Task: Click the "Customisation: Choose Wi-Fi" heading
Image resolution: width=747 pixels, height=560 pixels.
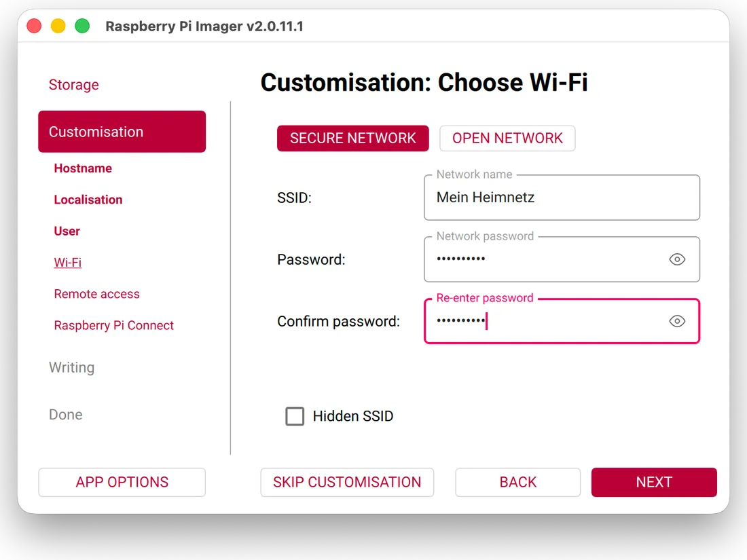Action: pyautogui.click(x=424, y=82)
